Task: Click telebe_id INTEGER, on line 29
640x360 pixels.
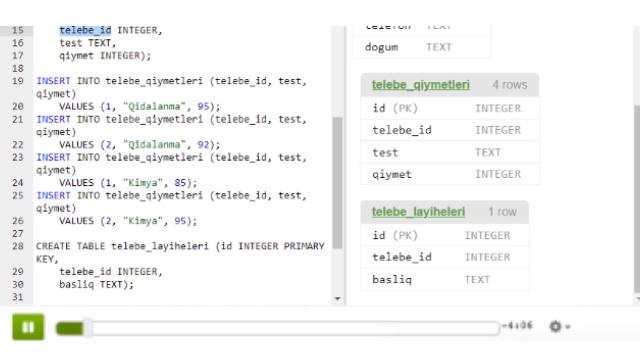Action: click(111, 271)
